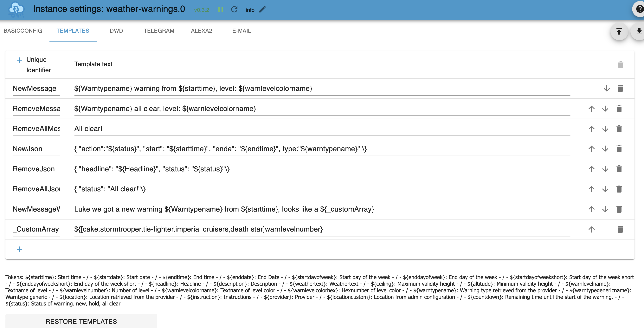Image resolution: width=644 pixels, height=328 pixels.
Task: Click plus icon below the template table
Action: pos(19,249)
